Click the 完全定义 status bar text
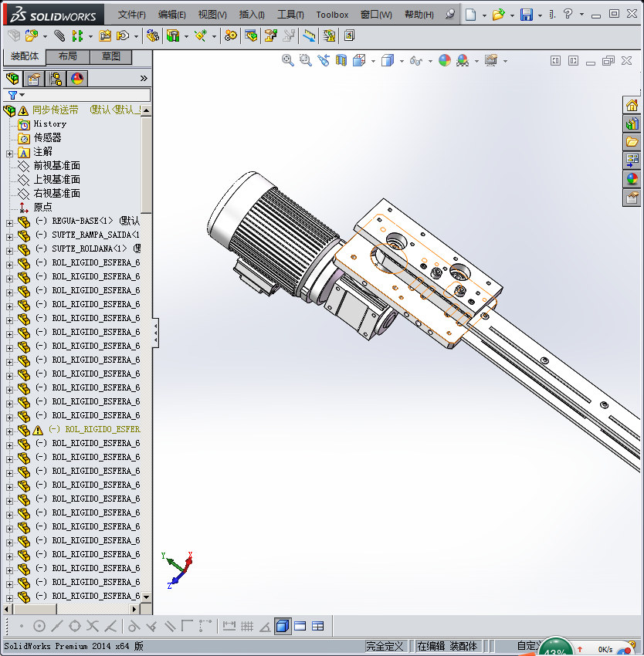Screen dimensions: 644x656 385,647
